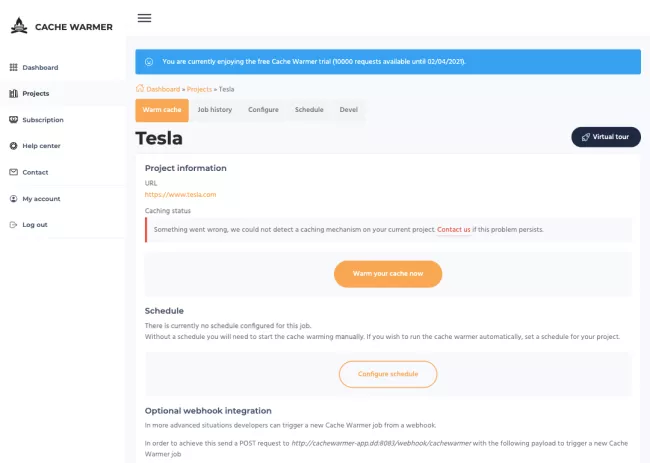Follow the Contact us link

tap(454, 229)
